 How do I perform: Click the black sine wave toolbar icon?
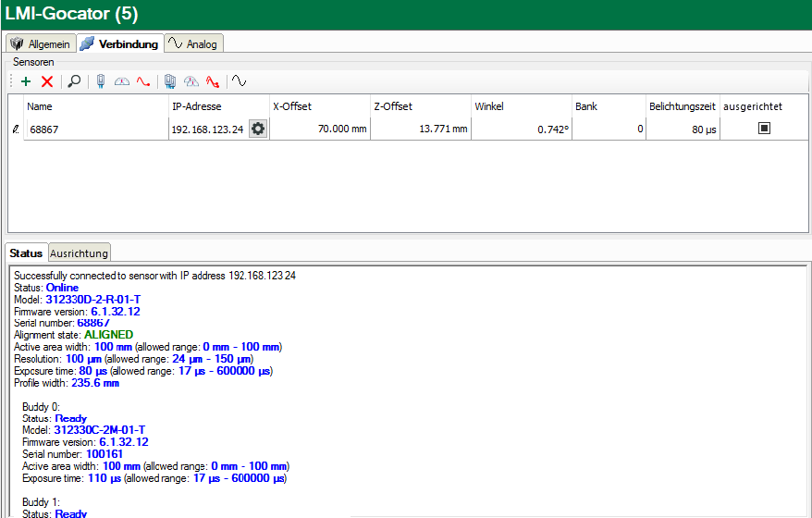(x=240, y=81)
